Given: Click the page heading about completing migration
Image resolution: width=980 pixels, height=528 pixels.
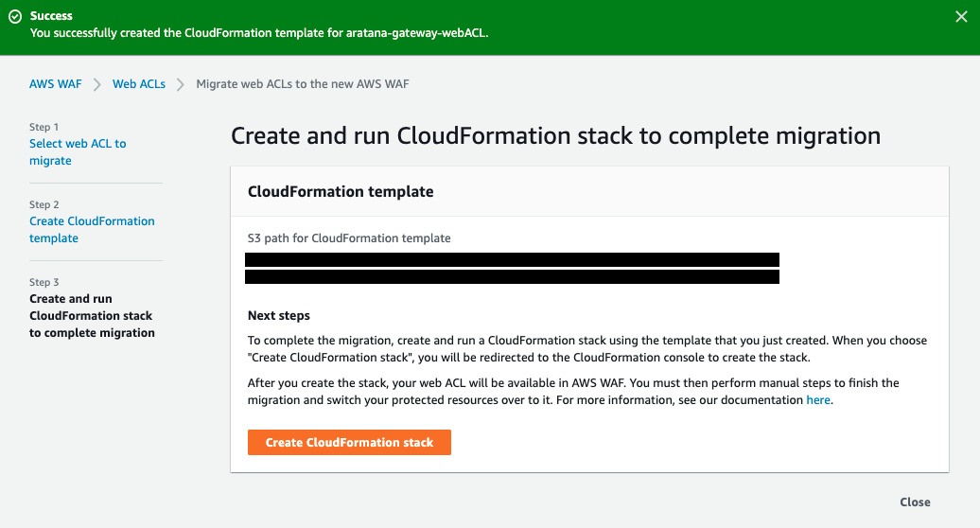Looking at the screenshot, I should [555, 136].
